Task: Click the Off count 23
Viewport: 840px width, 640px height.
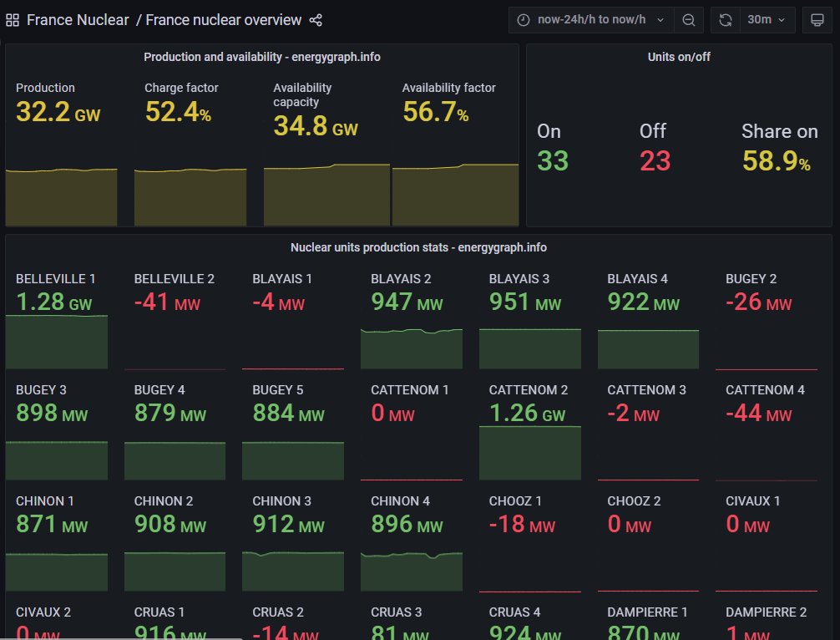Action: click(x=655, y=160)
